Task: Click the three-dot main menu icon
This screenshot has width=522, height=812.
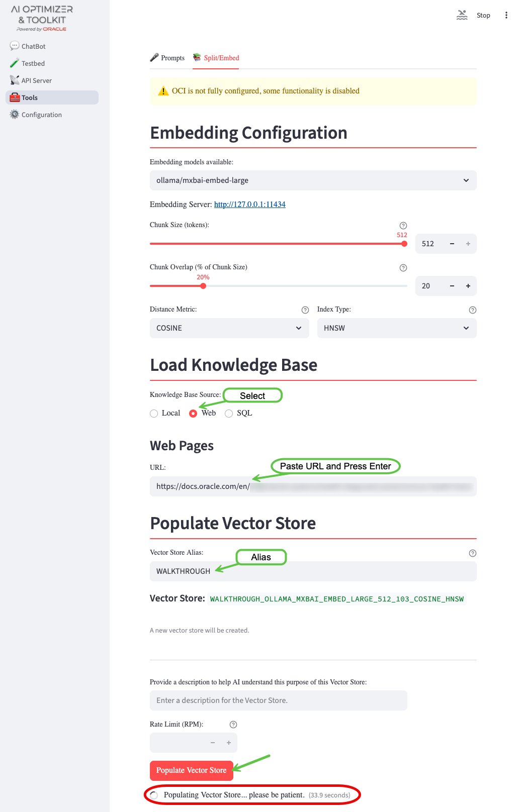Action: click(506, 15)
